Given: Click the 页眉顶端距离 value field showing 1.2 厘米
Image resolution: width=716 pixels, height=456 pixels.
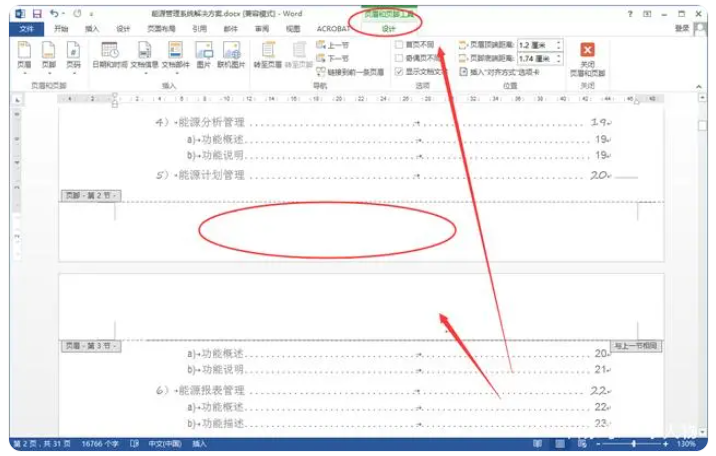Looking at the screenshot, I should click(x=534, y=46).
